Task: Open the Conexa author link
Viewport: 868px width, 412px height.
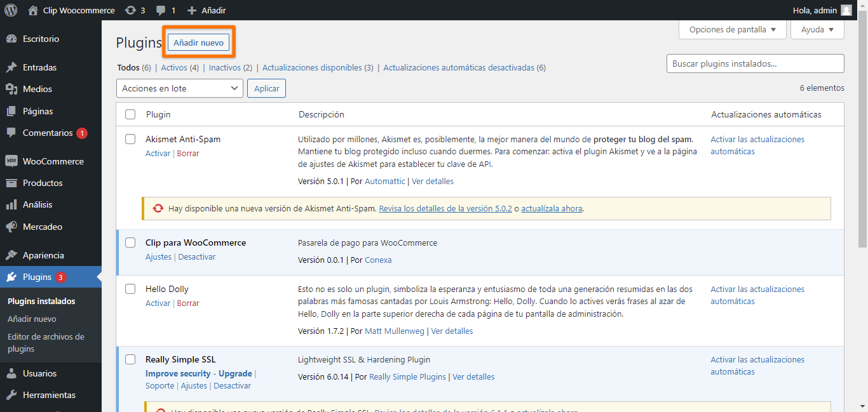Action: click(378, 260)
